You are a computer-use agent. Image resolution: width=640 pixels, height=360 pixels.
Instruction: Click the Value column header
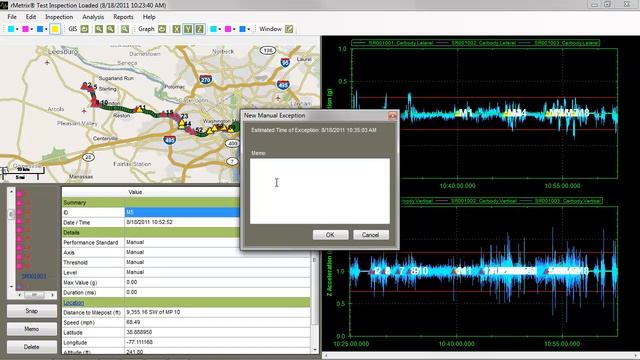[x=135, y=192]
